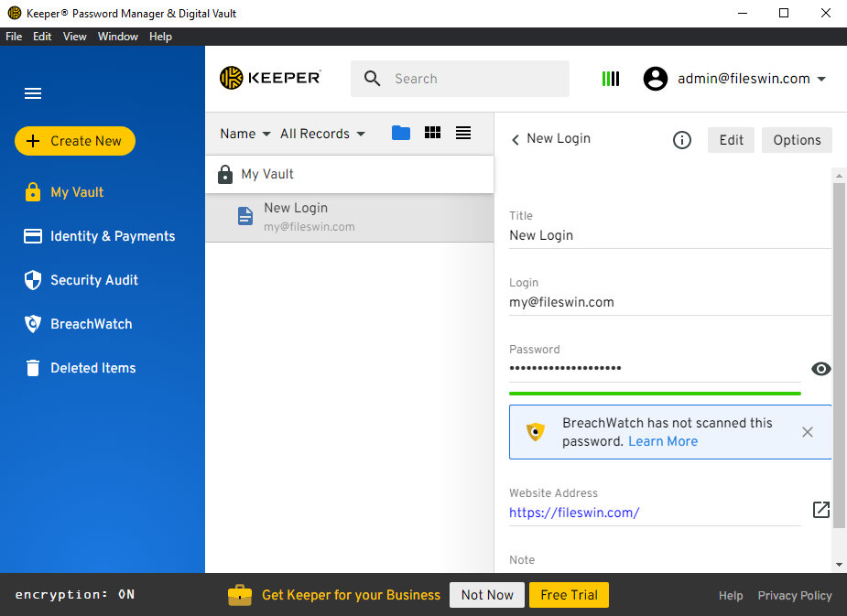Open the Name sort dropdown

(x=245, y=134)
